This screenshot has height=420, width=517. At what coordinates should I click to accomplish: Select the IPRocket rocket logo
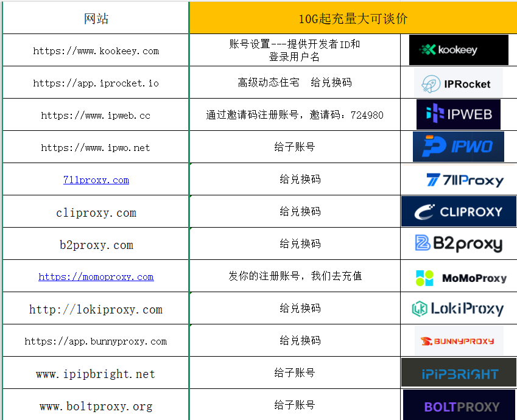458,83
